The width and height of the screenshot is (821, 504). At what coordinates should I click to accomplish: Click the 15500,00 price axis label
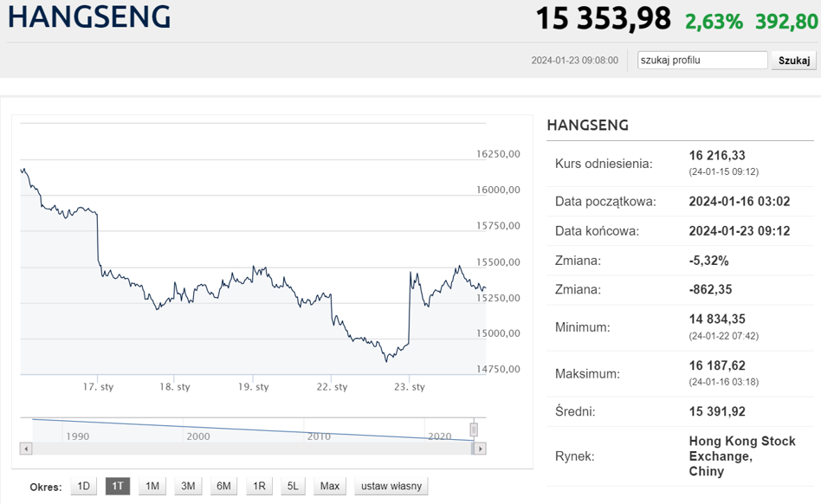click(498, 262)
